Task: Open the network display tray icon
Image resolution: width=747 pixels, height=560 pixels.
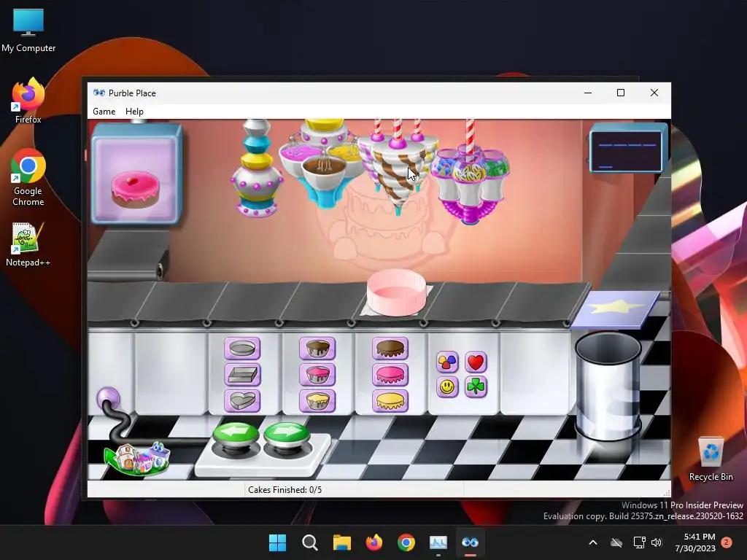Action: 639,542
